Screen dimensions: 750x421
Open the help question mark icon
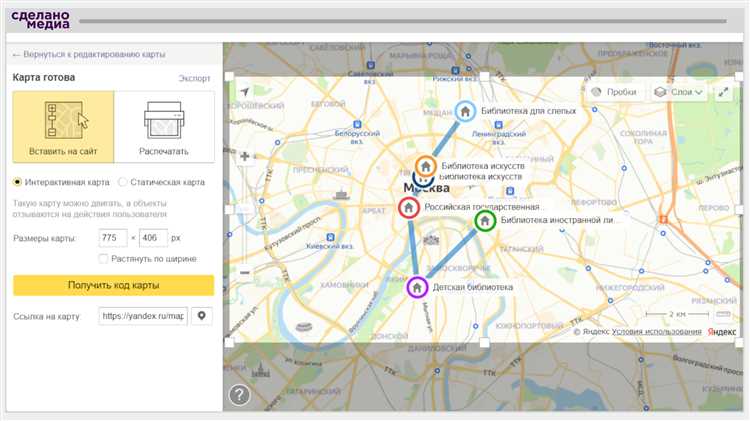click(x=239, y=394)
